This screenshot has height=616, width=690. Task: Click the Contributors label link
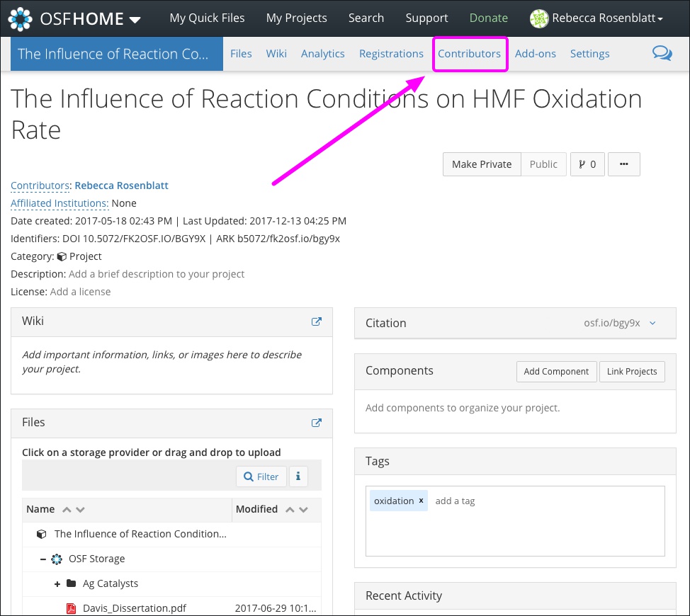click(40, 186)
